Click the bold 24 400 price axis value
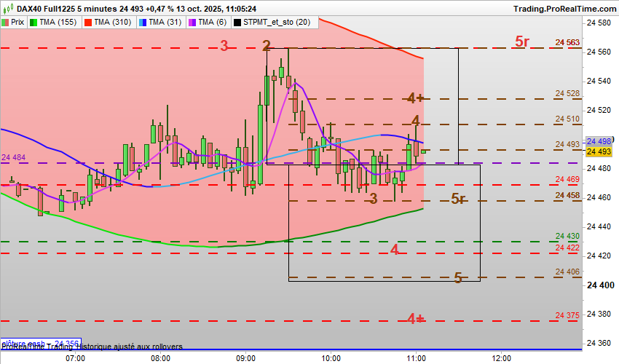619x364 pixels. (601, 285)
